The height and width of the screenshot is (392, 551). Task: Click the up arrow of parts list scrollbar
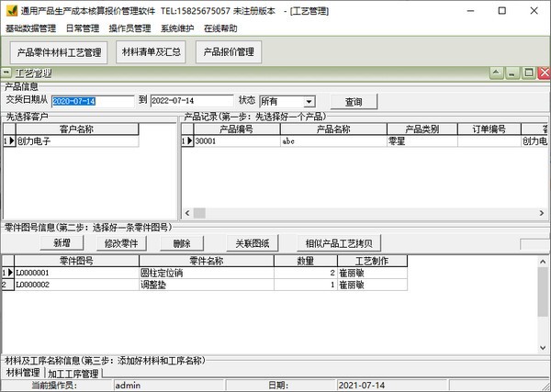543,262
